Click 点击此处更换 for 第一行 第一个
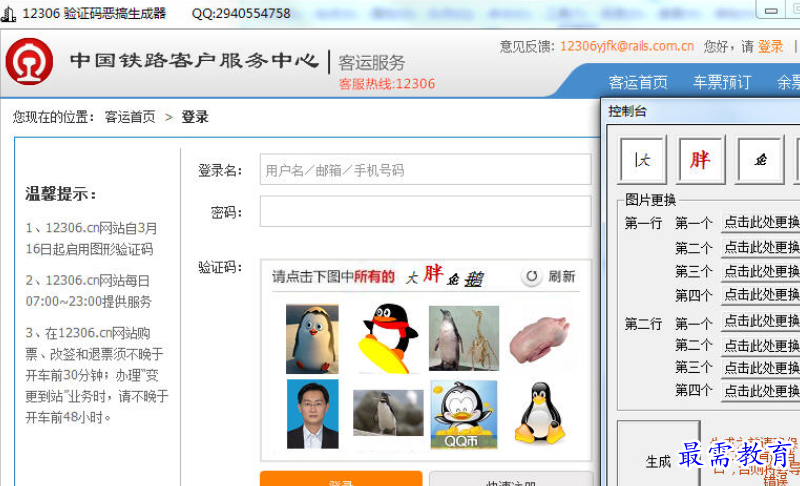This screenshot has width=800, height=486. coord(760,222)
